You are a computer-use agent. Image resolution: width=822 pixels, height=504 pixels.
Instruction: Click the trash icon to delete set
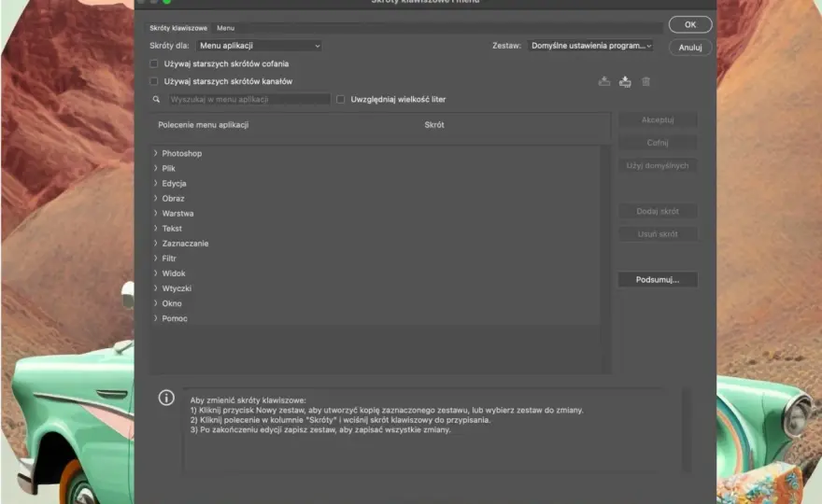(x=645, y=81)
